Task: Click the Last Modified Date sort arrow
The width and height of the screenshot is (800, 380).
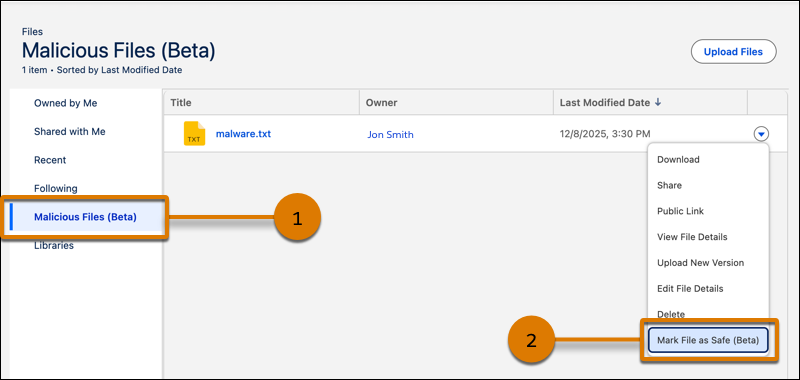Action: click(x=658, y=103)
